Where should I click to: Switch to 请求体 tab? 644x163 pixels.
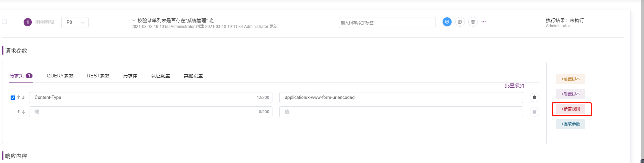pyautogui.click(x=130, y=76)
